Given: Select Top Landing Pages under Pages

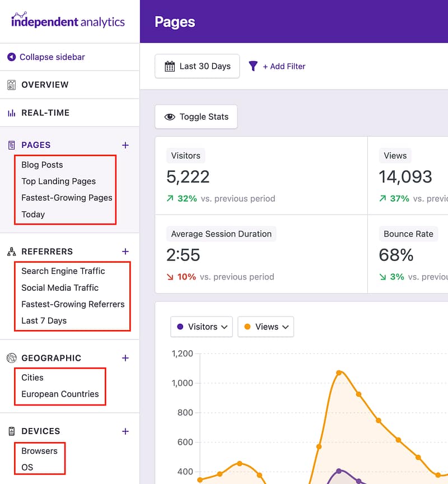Looking at the screenshot, I should (58, 181).
